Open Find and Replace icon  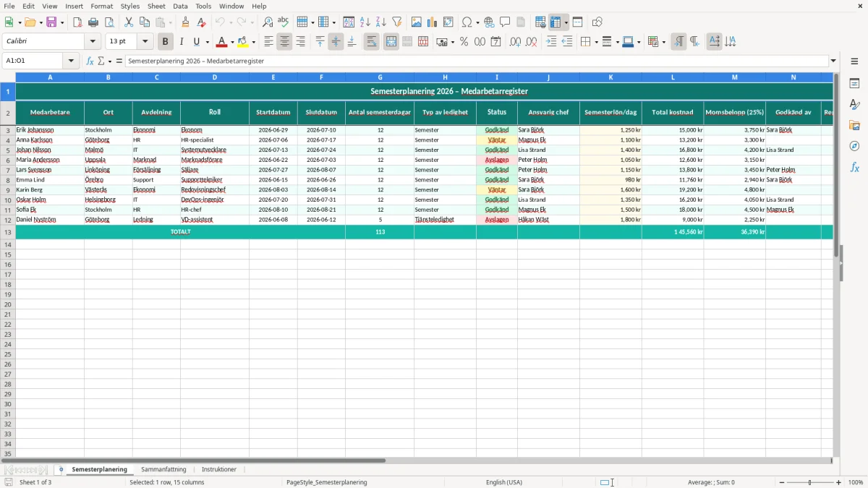[x=268, y=22]
